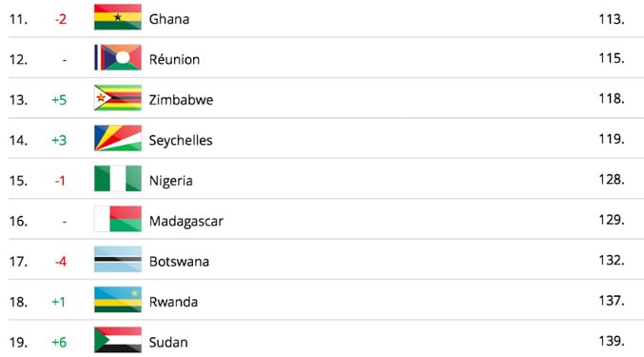
Task: Click Sudan's +6 rank change
Action: 59,342
